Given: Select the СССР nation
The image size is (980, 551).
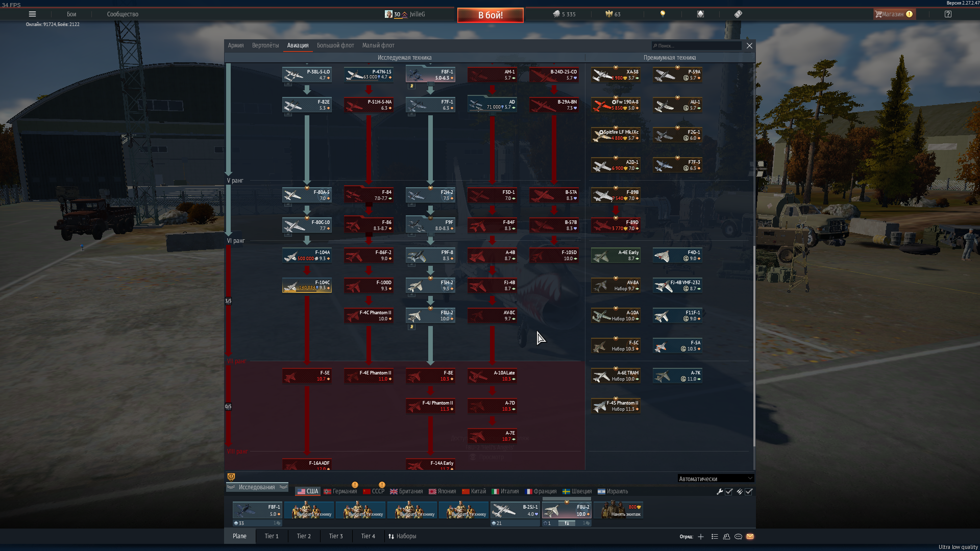Looking at the screenshot, I should (x=374, y=491).
